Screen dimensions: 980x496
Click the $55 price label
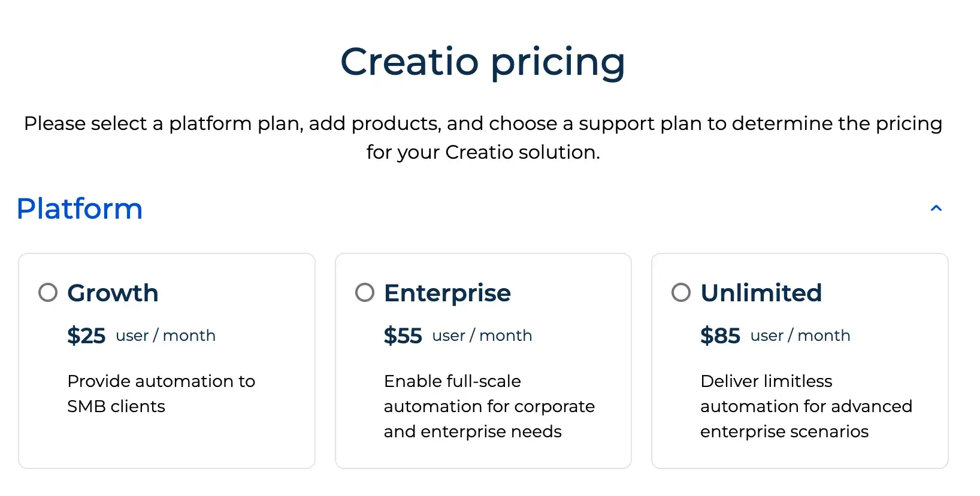click(403, 335)
